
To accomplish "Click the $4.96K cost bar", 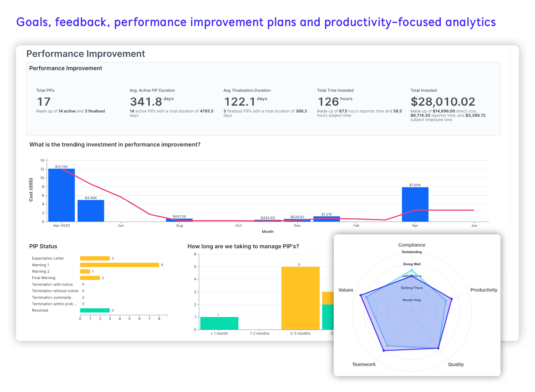I will tap(91, 211).
